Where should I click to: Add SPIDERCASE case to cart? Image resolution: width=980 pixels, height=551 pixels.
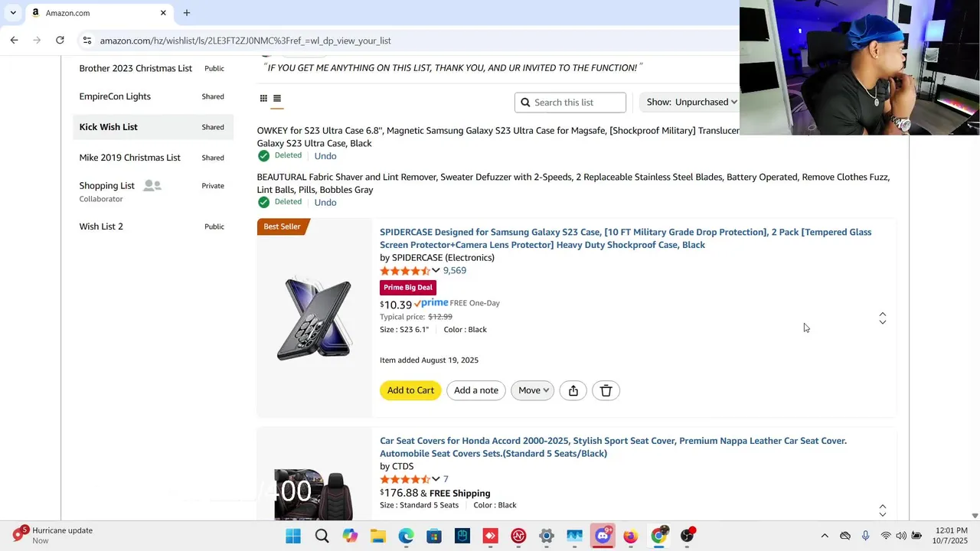410,390
